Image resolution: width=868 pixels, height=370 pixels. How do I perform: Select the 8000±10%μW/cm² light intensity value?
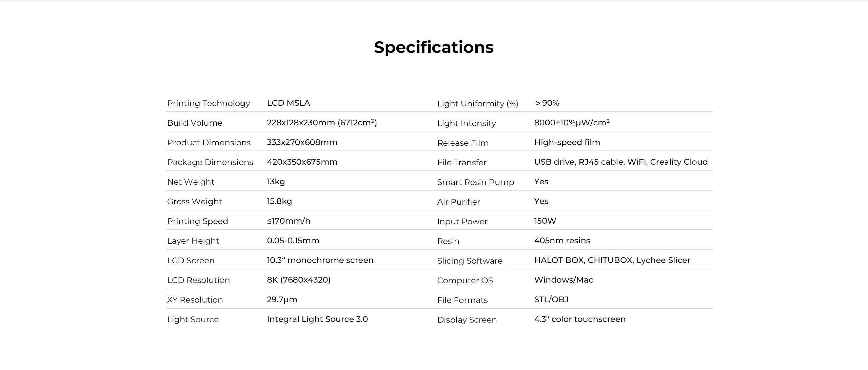pos(572,123)
